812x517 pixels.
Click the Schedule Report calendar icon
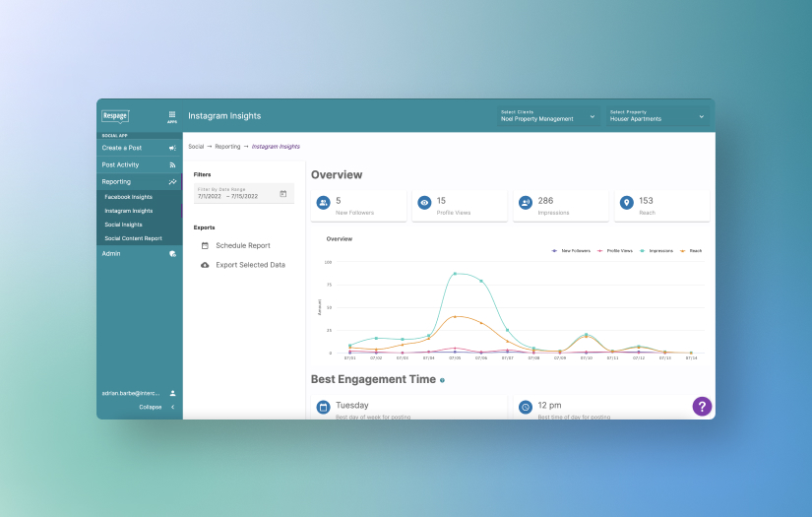205,245
